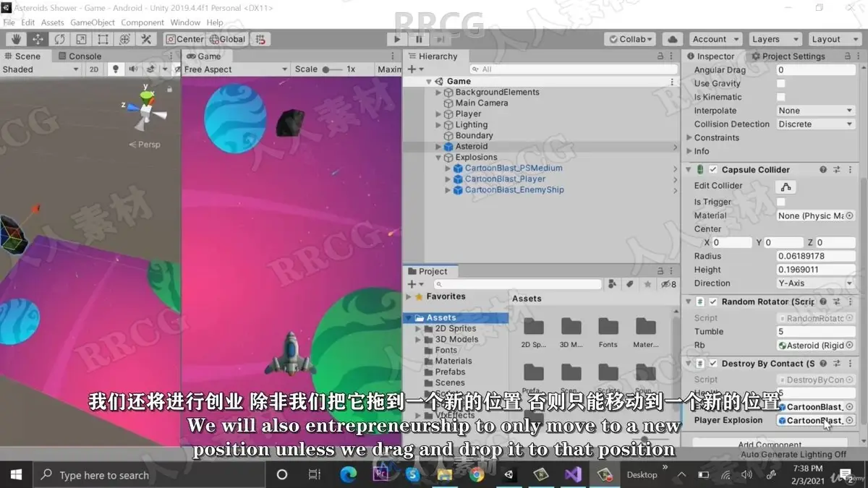The width and height of the screenshot is (868, 488).
Task: Click the Account button
Action: click(715, 39)
